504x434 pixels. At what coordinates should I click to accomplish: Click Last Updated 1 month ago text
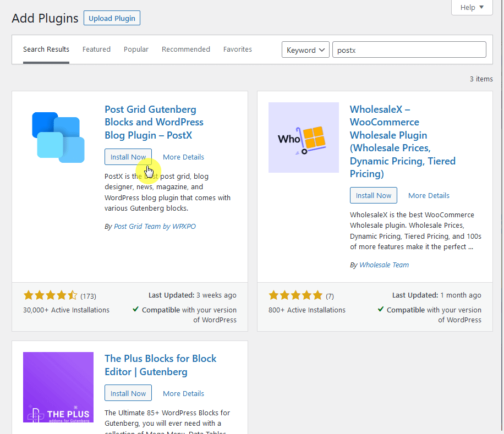[436, 295]
